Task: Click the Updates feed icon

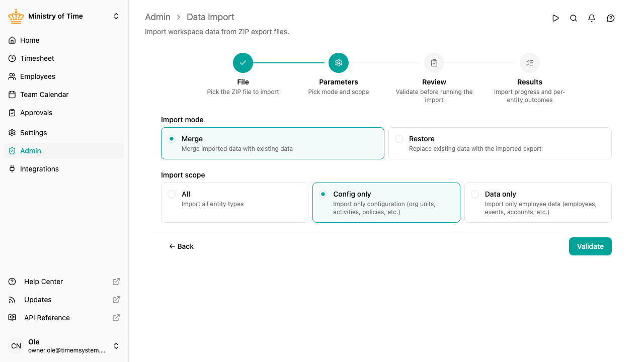Action: click(12, 300)
